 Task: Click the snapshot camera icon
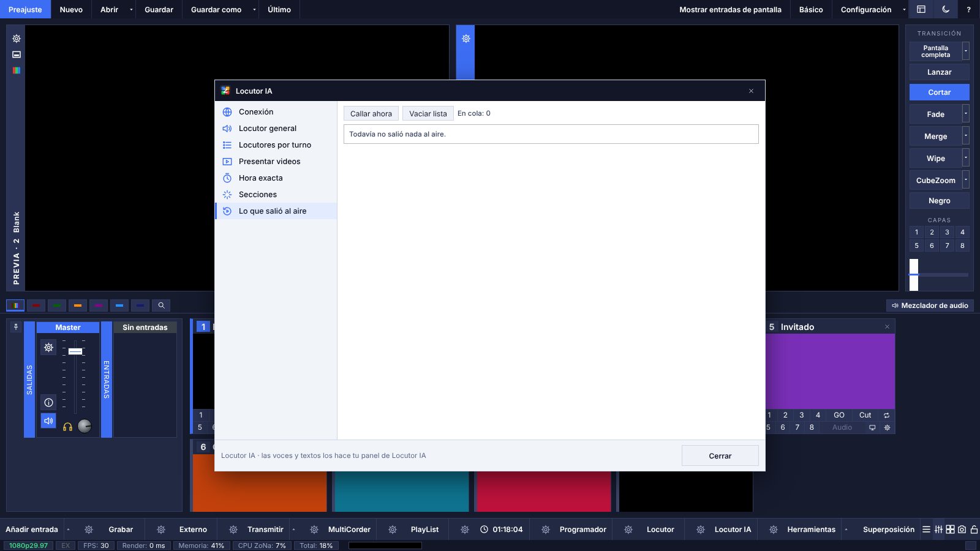pos(962,530)
